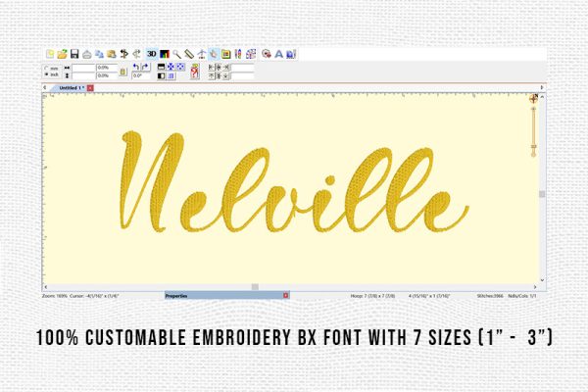The width and height of the screenshot is (588, 392).
Task: Close the Properties panel
Action: pos(286,296)
